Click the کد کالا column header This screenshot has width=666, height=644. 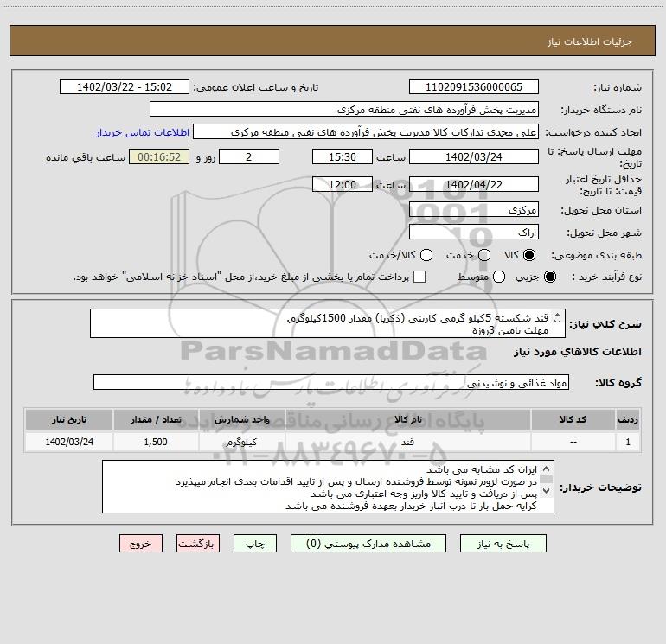tap(573, 420)
